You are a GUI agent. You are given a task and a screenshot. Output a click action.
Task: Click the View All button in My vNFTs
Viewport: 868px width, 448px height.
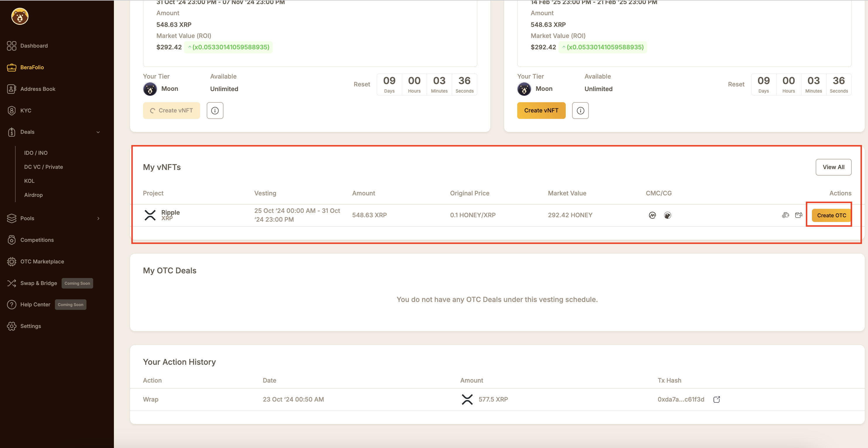(x=833, y=167)
